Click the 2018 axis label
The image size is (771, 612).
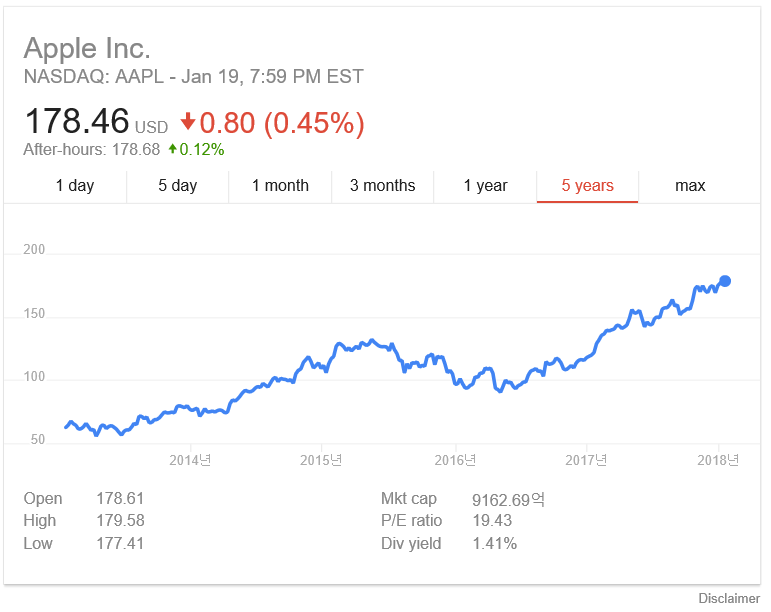[718, 460]
